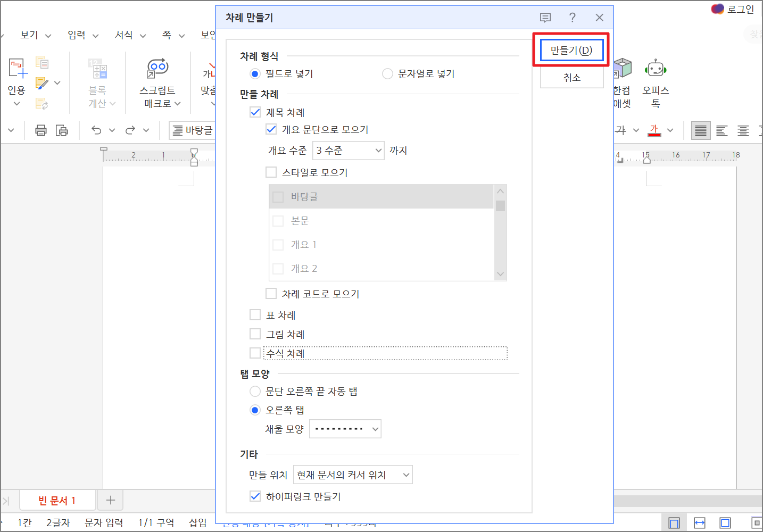Select 본문 style row in list
The height and width of the screenshot is (532, 763).
[x=381, y=221]
